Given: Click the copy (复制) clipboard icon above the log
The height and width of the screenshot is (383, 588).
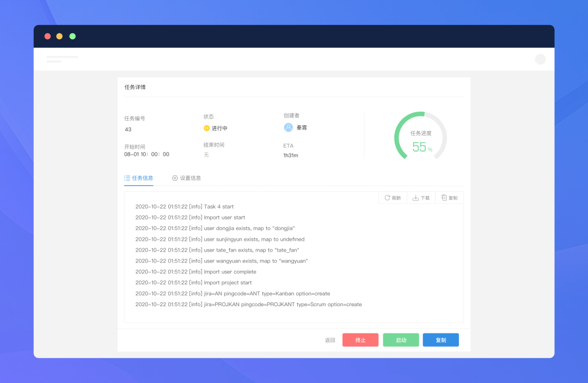Looking at the screenshot, I should tap(444, 197).
